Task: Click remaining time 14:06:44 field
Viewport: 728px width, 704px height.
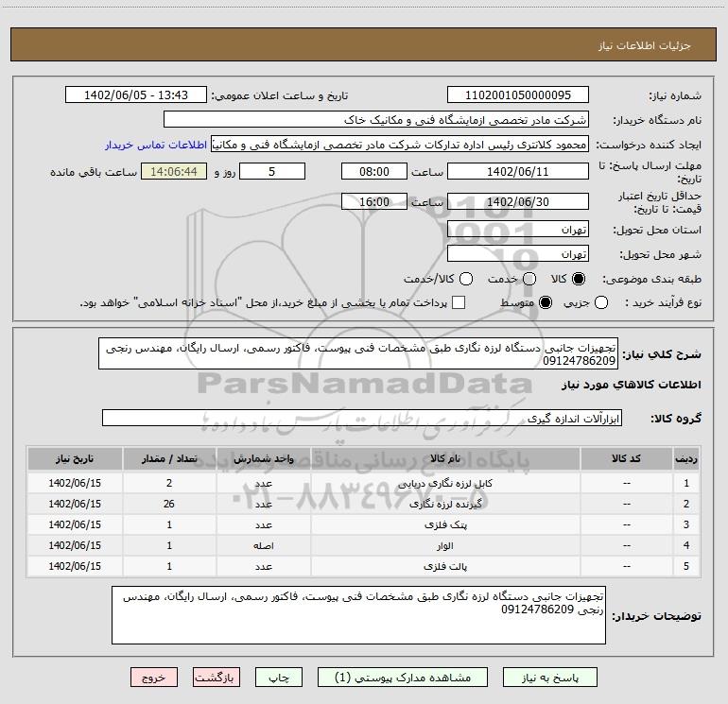Action: 174,171
